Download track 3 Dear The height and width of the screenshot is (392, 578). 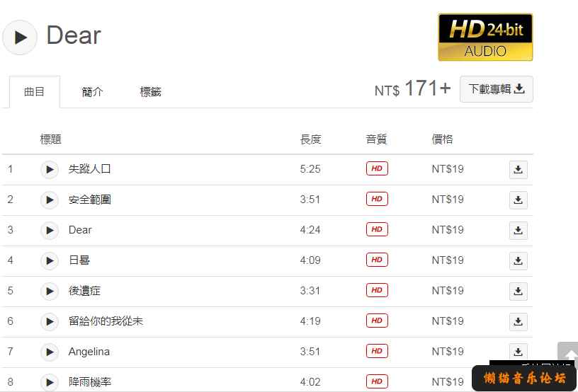[518, 231]
